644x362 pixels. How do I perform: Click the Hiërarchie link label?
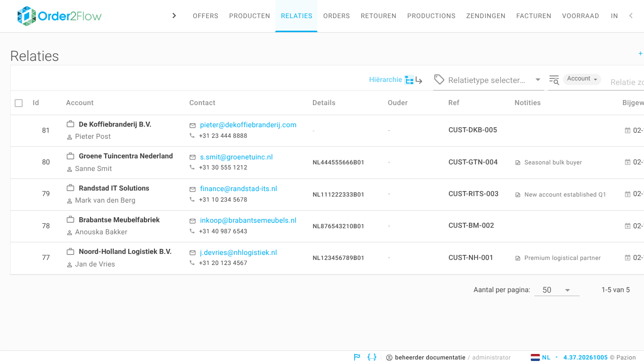tap(385, 79)
